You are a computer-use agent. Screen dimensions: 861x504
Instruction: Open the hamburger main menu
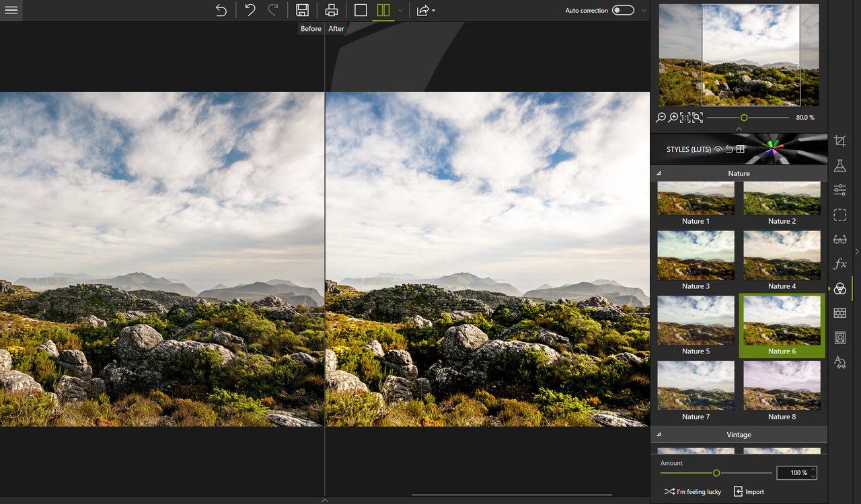(11, 11)
